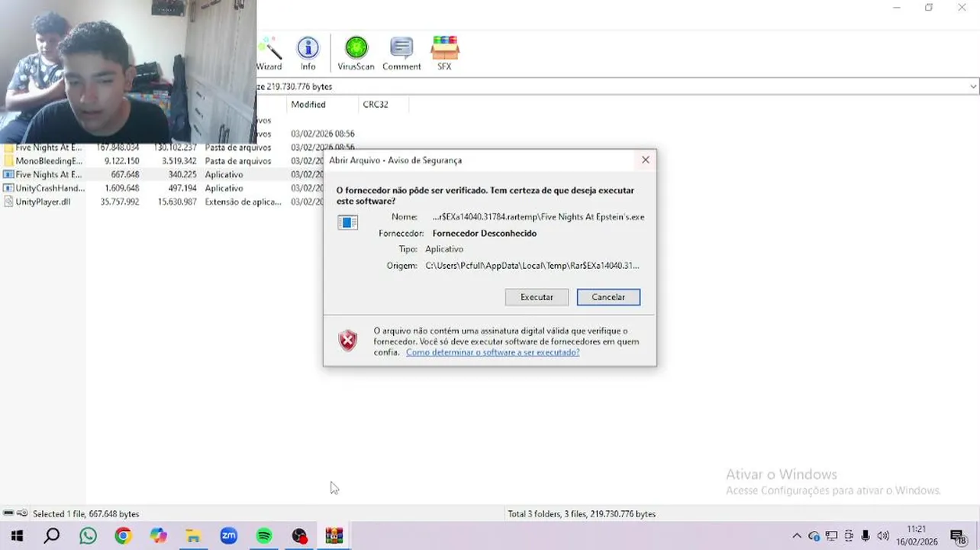The width and height of the screenshot is (980, 550).
Task: Open Windows taskbar search
Action: coord(52,536)
